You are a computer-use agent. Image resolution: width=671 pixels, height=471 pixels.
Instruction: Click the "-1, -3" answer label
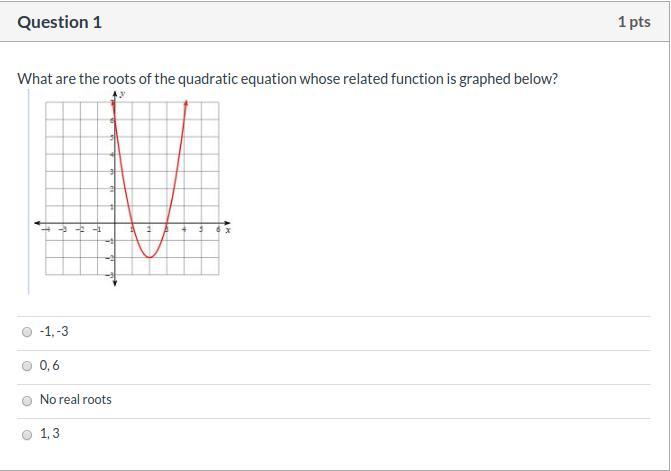point(54,332)
